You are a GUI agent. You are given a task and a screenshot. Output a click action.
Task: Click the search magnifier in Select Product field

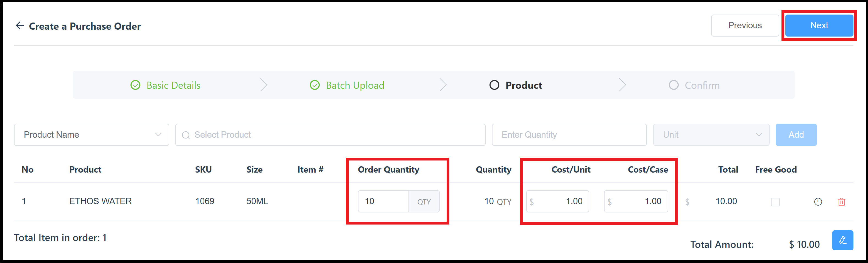(x=186, y=135)
